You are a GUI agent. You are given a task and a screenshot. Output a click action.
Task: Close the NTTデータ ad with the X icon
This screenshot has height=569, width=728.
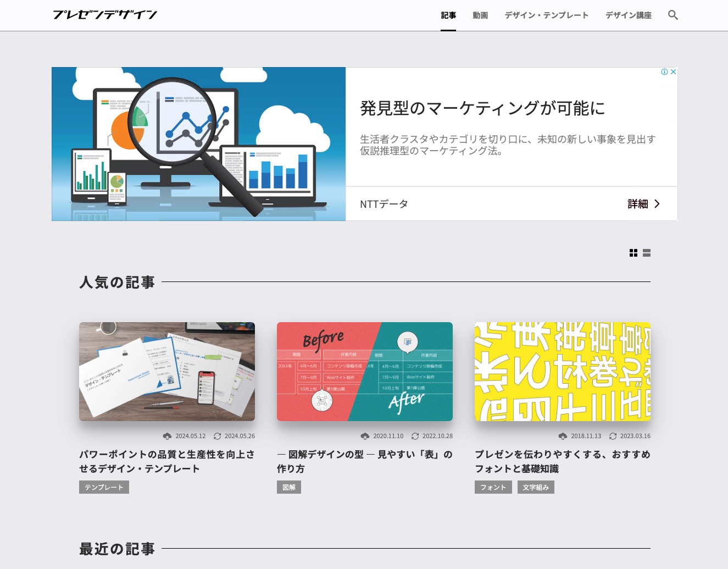[x=673, y=71]
